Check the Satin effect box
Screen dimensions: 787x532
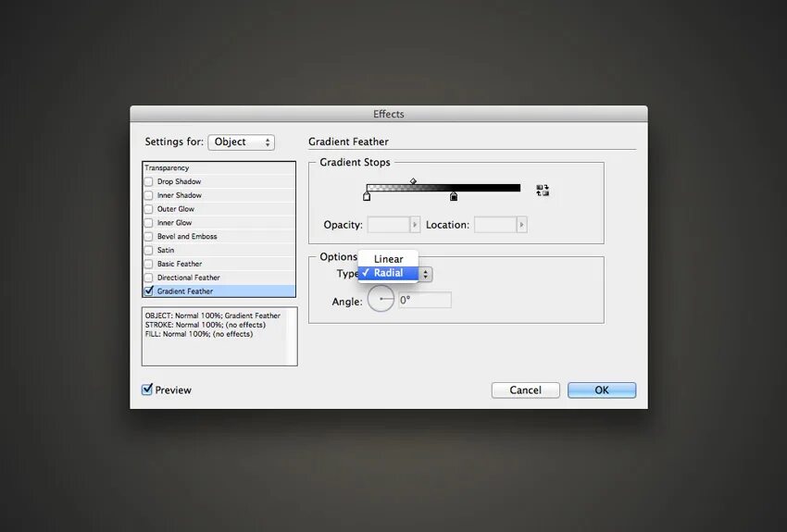[x=148, y=250]
